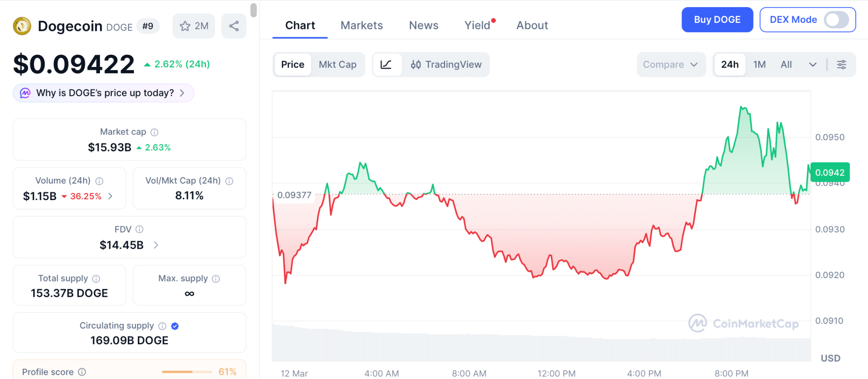The height and width of the screenshot is (379, 868).
Task: Open the Markets tab
Action: pos(362,25)
